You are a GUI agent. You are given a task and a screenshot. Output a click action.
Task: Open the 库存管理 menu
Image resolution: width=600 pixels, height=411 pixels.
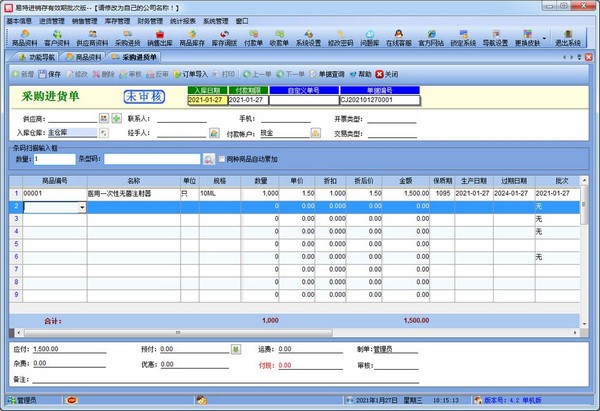pyautogui.click(x=117, y=21)
